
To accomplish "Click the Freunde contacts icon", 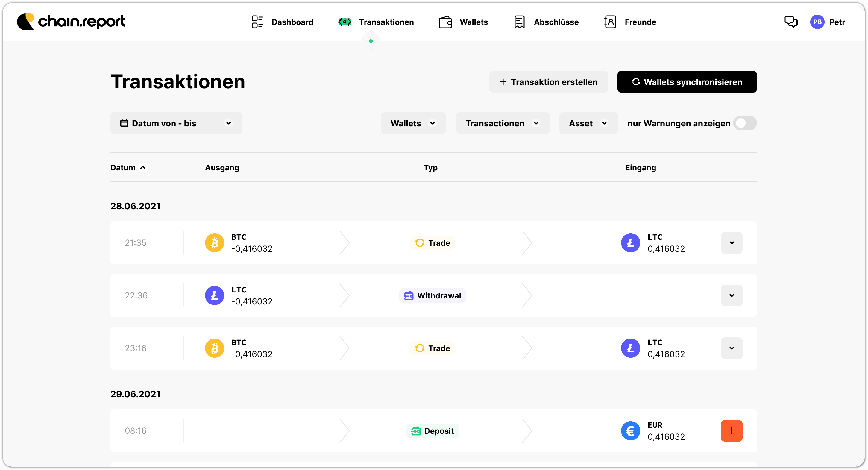I will 610,22.
